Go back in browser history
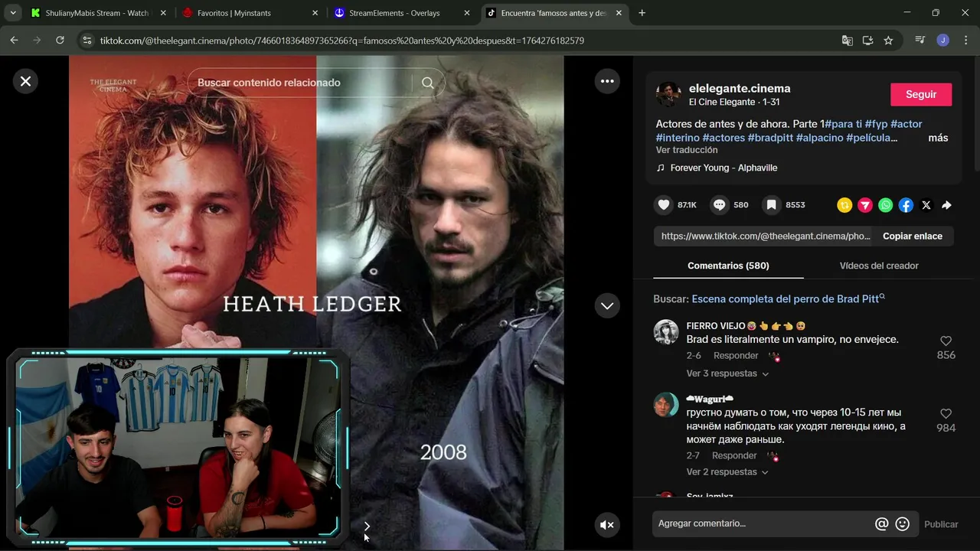The height and width of the screenshot is (551, 980). (14, 41)
